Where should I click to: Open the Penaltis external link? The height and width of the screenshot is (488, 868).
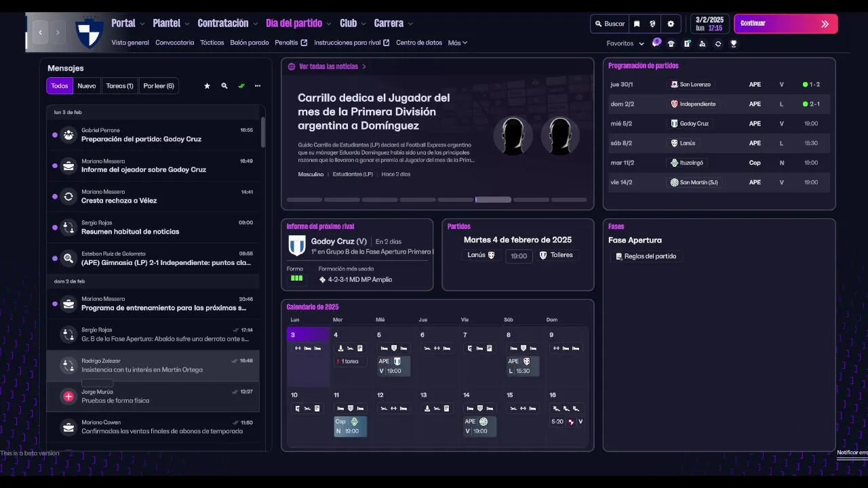click(291, 43)
